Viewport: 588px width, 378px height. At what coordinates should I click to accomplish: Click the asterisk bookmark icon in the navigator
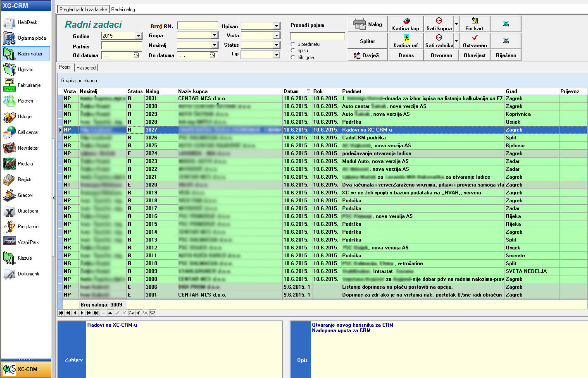138,313
